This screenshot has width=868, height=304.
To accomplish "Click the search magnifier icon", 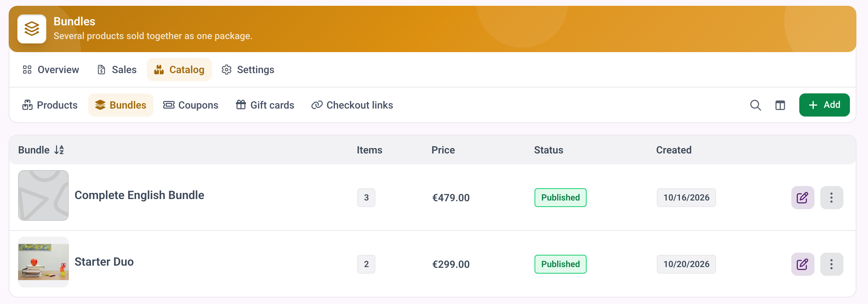I will coord(755,105).
